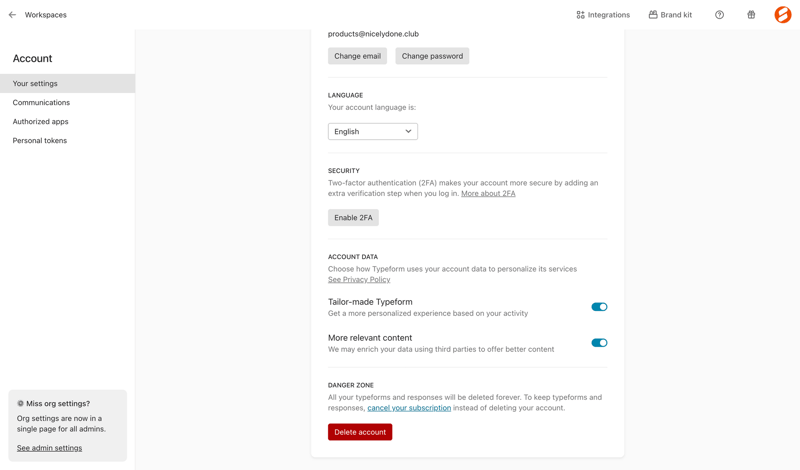The height and width of the screenshot is (470, 800).
Task: Open the help question mark icon
Action: 719,15
